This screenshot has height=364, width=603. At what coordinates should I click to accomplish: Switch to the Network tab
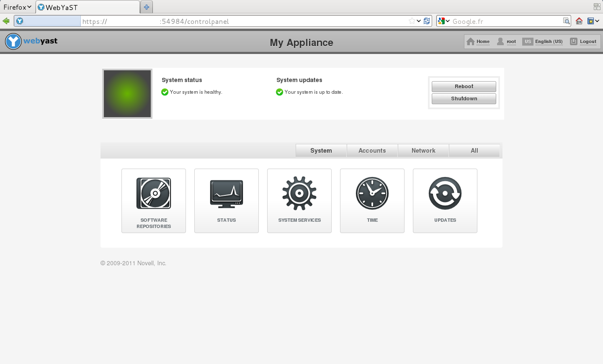(x=423, y=151)
